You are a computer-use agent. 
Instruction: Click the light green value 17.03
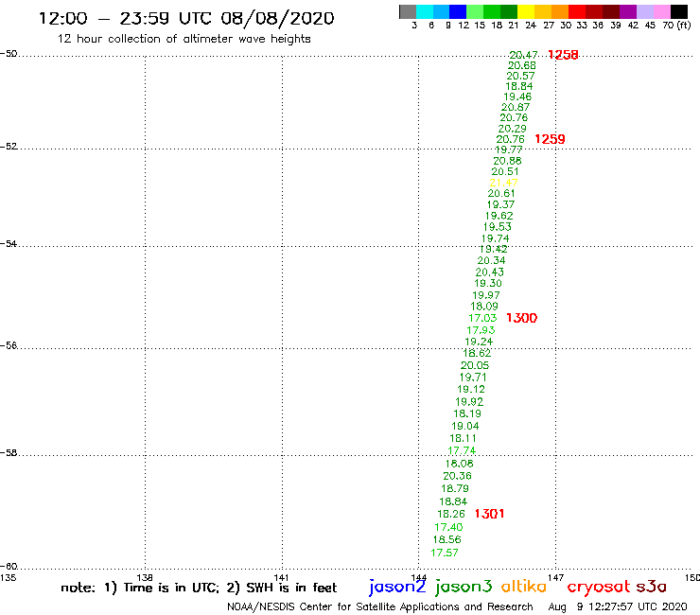(x=482, y=318)
